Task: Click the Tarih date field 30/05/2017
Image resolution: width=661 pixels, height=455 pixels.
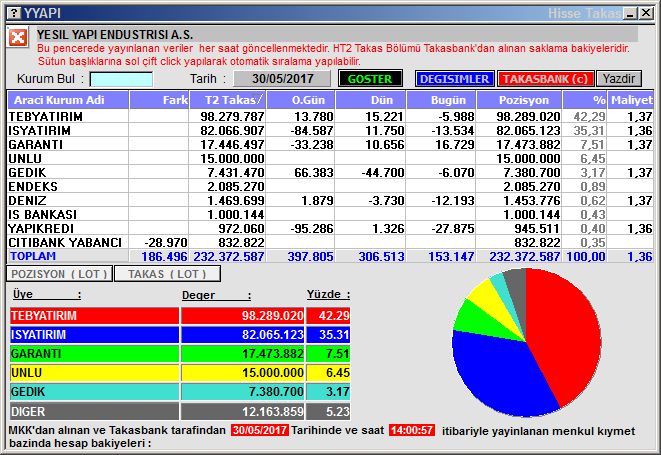Action: click(282, 79)
